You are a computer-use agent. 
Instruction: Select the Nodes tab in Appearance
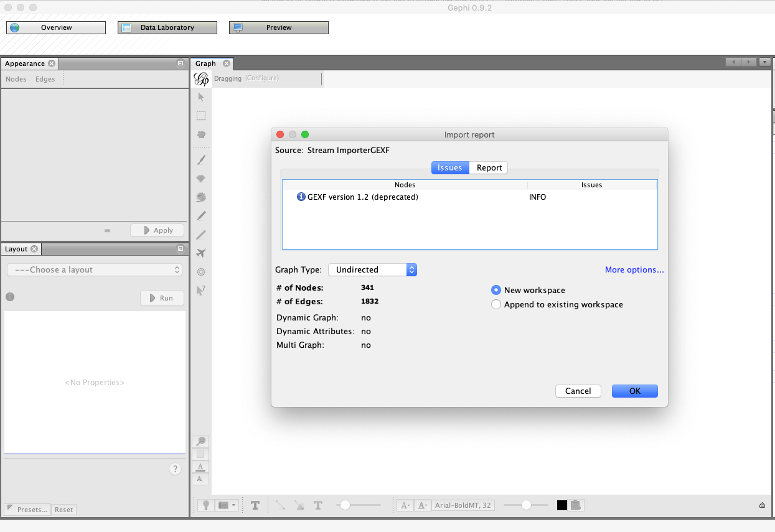(x=16, y=79)
